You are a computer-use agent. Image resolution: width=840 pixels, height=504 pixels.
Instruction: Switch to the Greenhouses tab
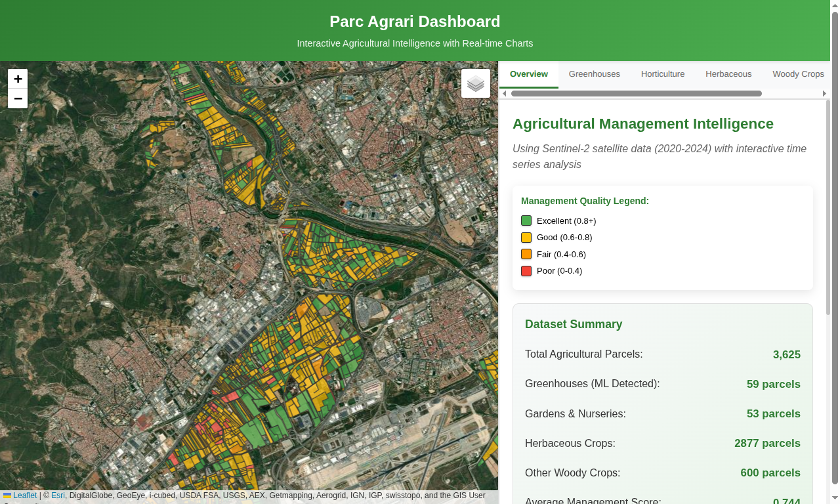[x=594, y=73]
